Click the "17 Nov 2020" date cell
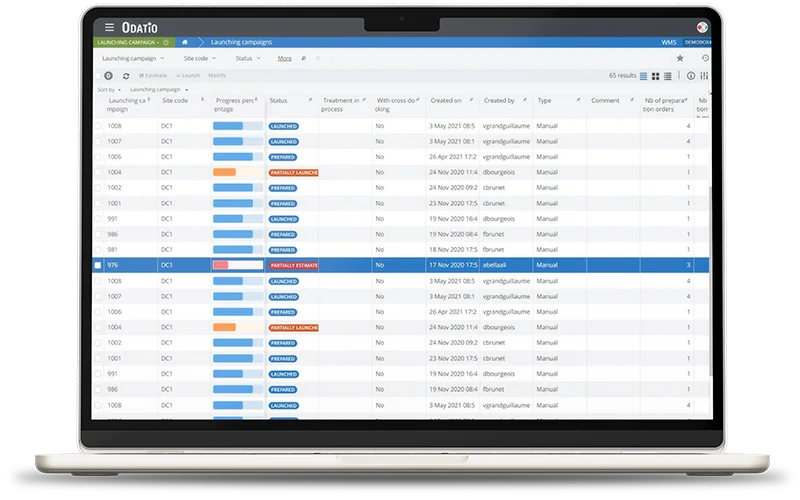 [453, 265]
